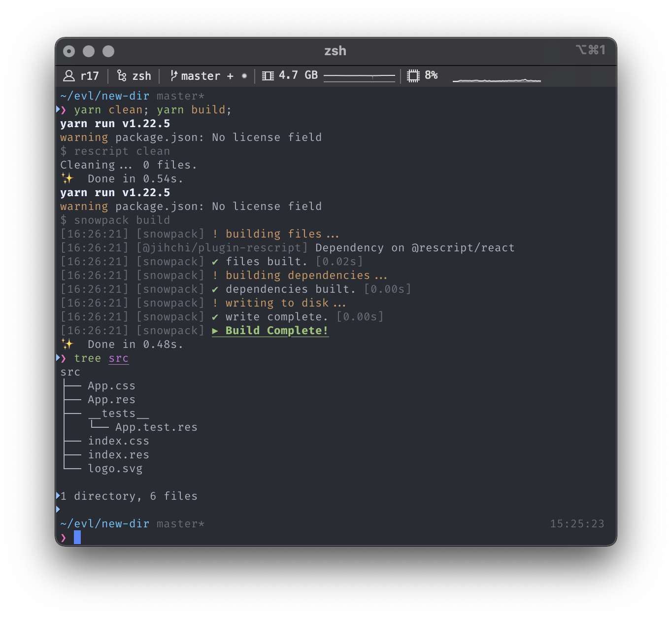Screen dimensions: 672x619
Task: Click the Cleaning... 0 files. line
Action: point(129,165)
